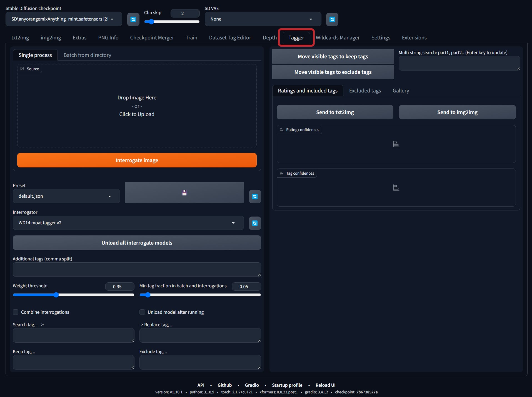Refresh the SD VAE list
Screen dimensions: 532x397
[332, 19]
